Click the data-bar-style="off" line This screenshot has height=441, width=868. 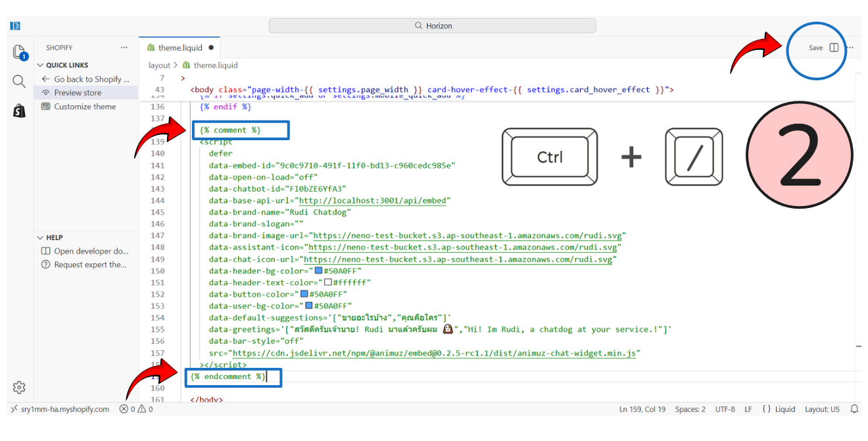pyautogui.click(x=256, y=342)
